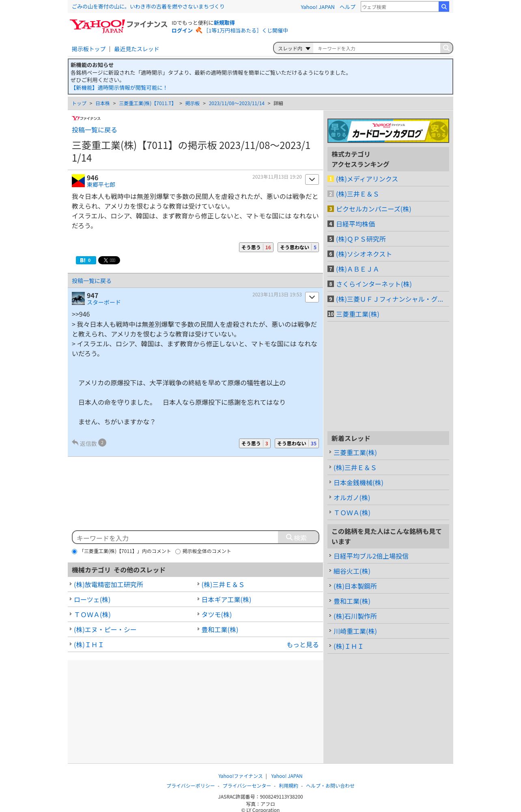Open プライバシーポリシー footer link

191,786
